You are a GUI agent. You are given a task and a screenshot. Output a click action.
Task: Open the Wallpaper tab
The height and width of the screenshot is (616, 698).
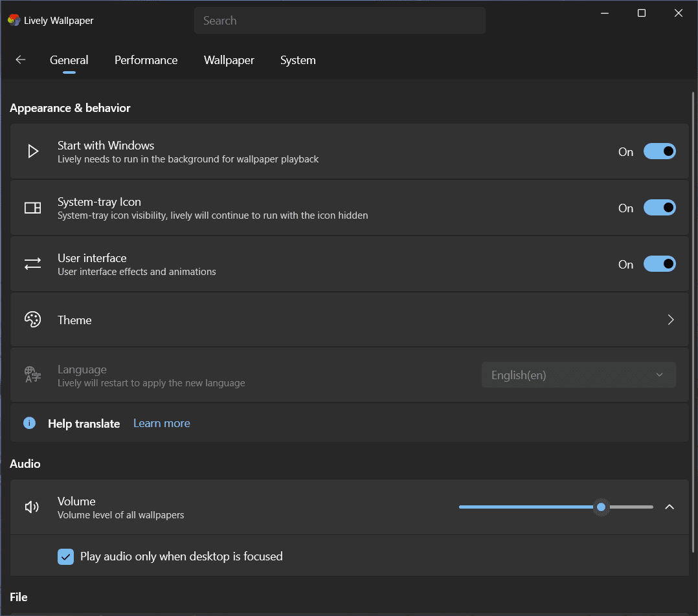pyautogui.click(x=229, y=60)
